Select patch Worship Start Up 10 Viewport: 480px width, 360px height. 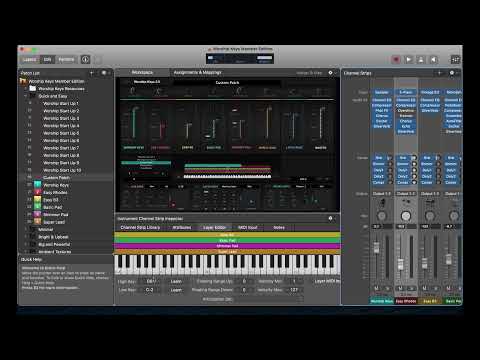click(x=62, y=170)
